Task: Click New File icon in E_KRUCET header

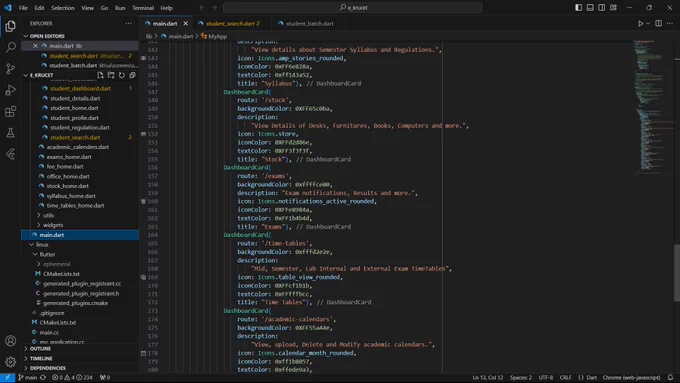Action: pos(101,75)
